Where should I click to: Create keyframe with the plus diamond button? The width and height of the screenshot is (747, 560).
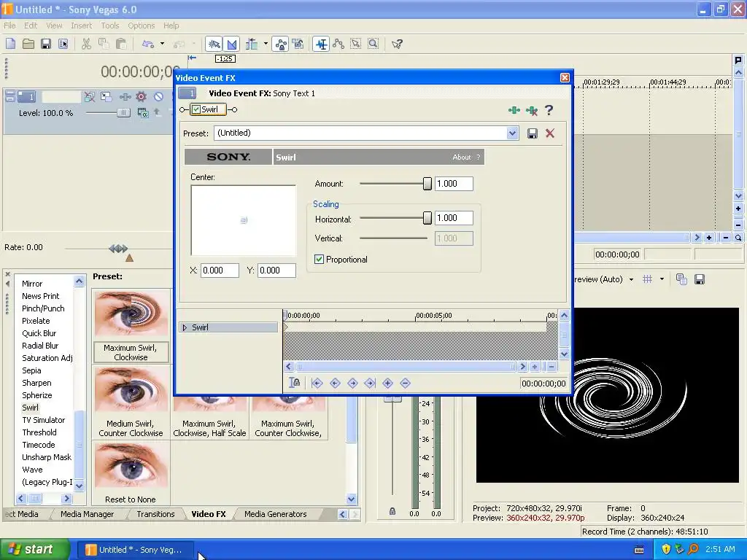point(388,384)
